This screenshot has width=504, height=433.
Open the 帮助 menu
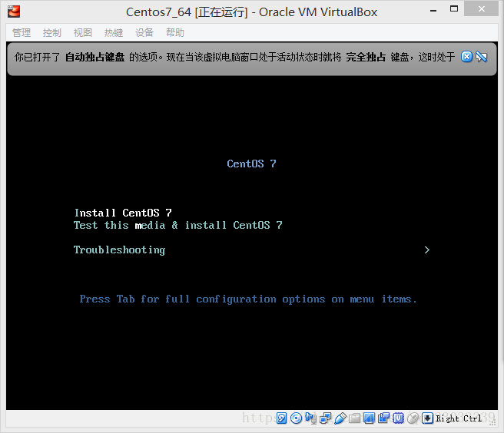click(175, 32)
